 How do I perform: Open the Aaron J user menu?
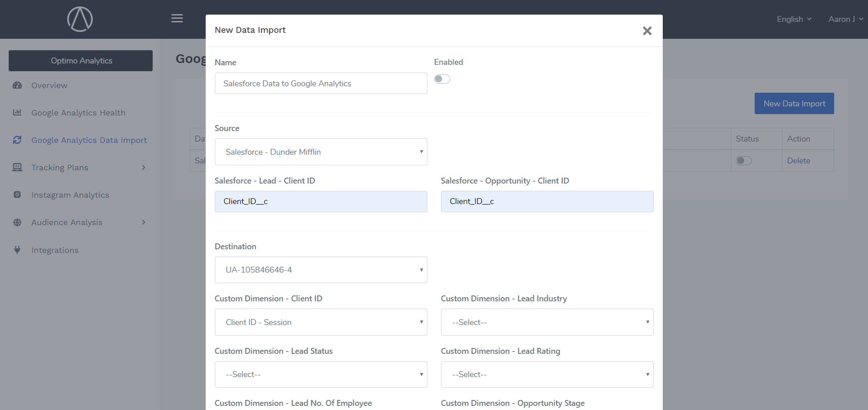click(x=846, y=19)
